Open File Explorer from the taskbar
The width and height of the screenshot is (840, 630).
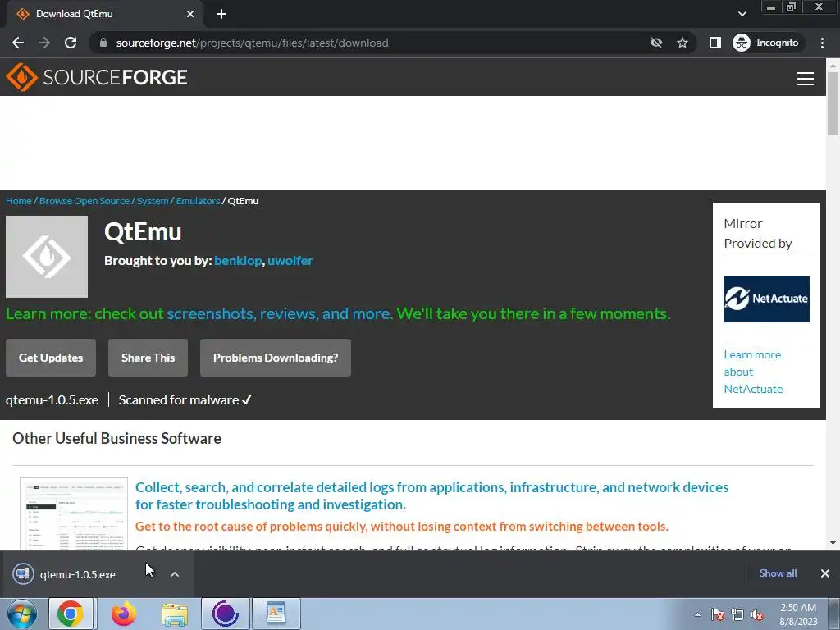pos(175,614)
